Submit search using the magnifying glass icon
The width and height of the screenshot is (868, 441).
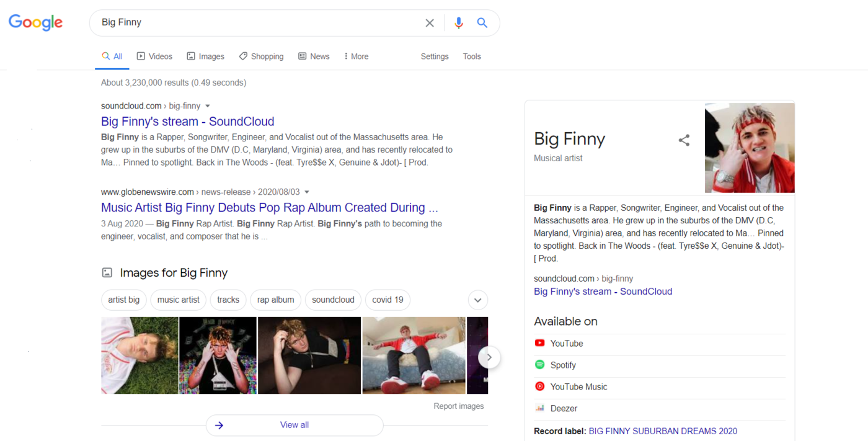[482, 23]
